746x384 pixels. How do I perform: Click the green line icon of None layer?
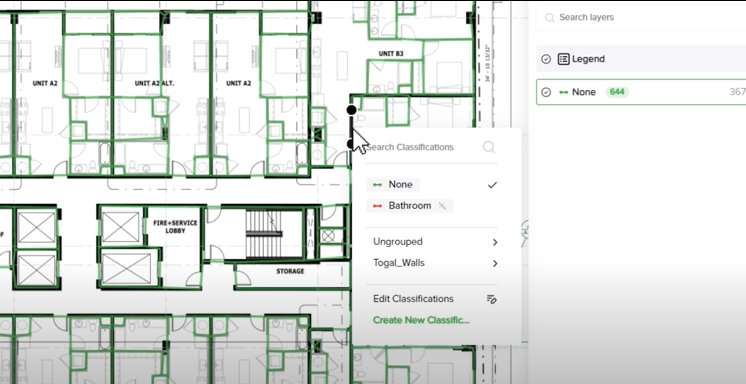click(x=564, y=92)
